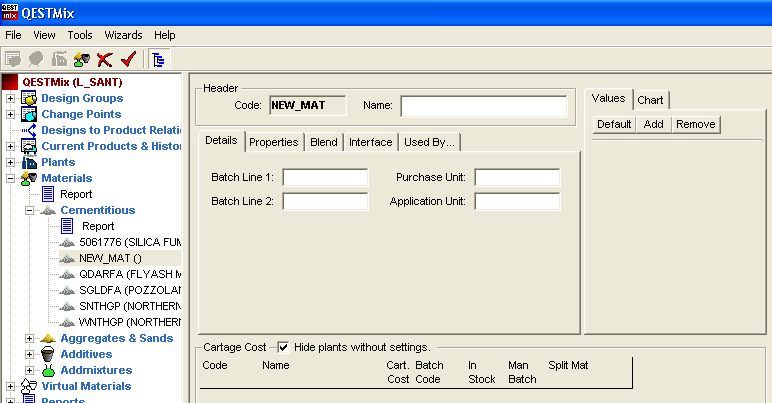Click the red checkmark toolbar icon
This screenshot has width=772, height=403.
click(127, 60)
